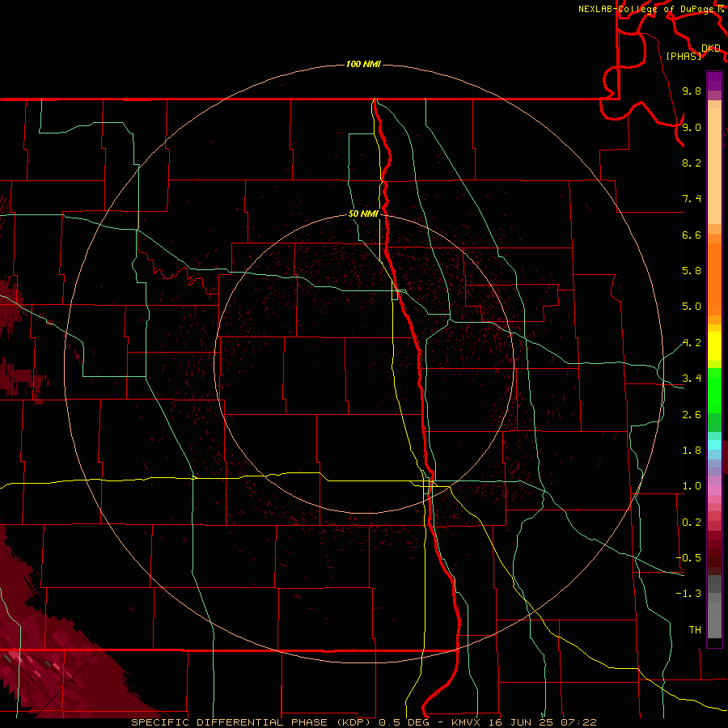Click the 9.0 value on the color scale

click(692, 127)
